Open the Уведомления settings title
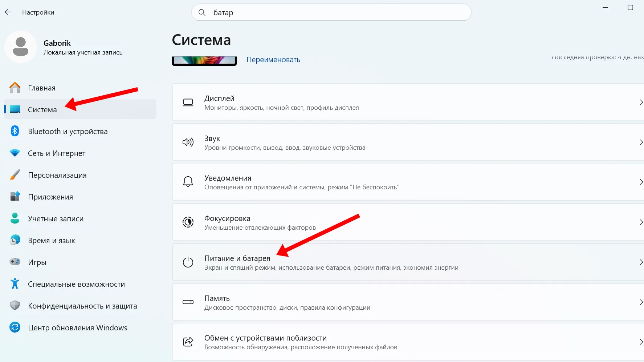Screen dimensions: 644x362 tap(228, 178)
